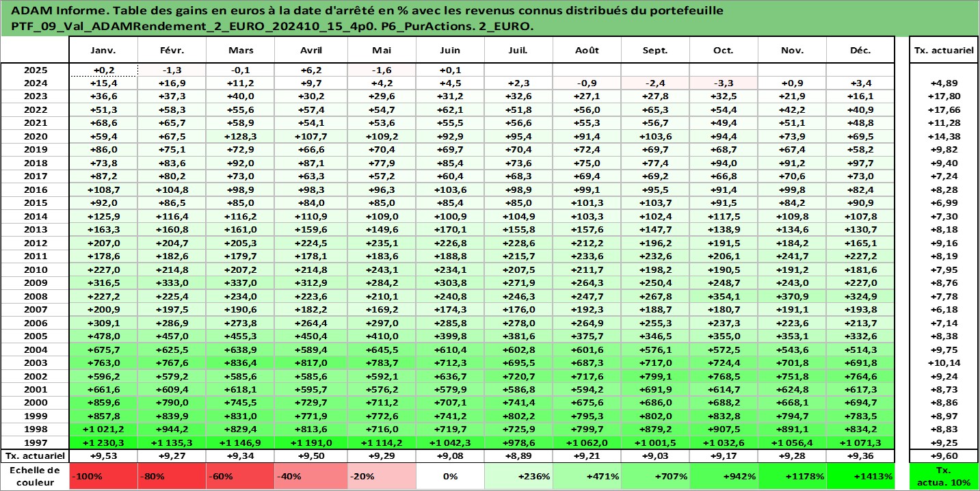
Task: Select the -60% color scale swatch
Action: (240, 476)
